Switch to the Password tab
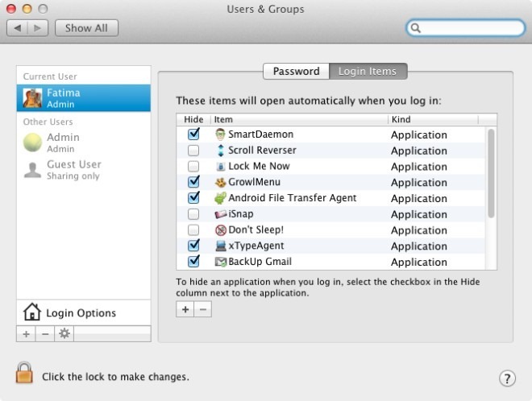The width and height of the screenshot is (532, 401). pos(296,71)
